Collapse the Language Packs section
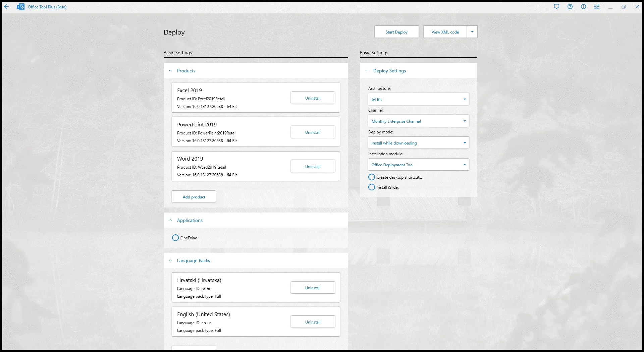Image resolution: width=644 pixels, height=352 pixels. (170, 260)
